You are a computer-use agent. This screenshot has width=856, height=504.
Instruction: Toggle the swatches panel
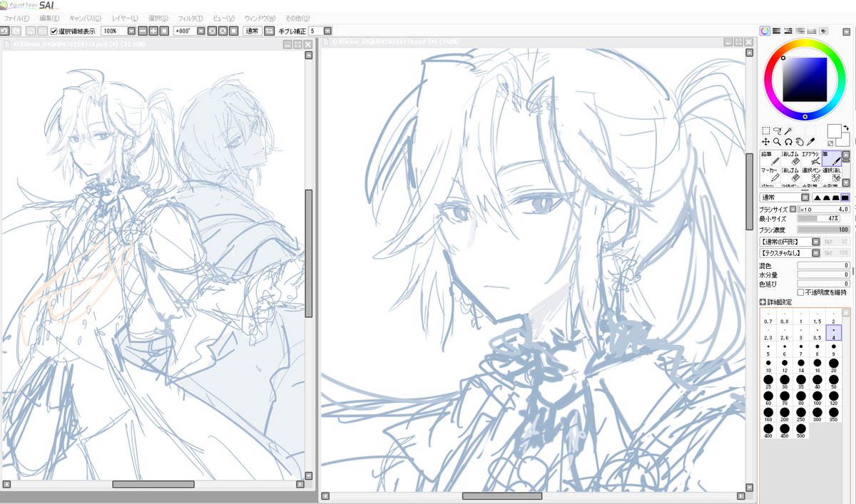tap(812, 31)
